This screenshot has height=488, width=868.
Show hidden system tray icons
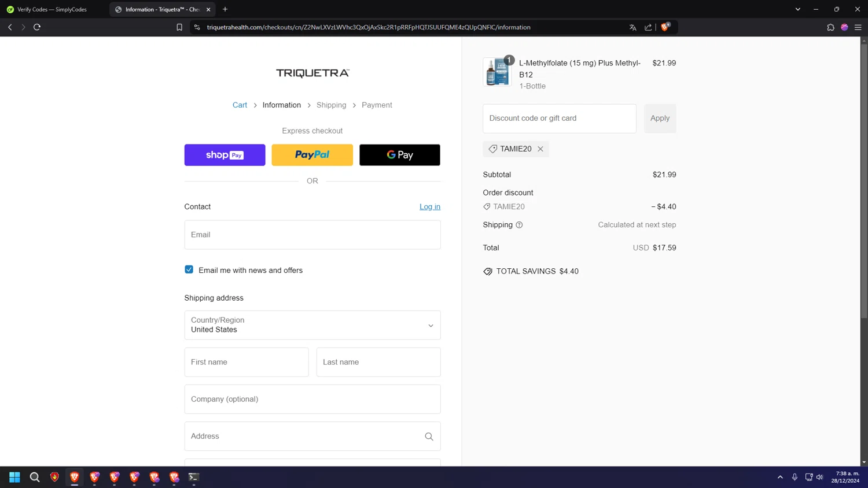point(780,477)
